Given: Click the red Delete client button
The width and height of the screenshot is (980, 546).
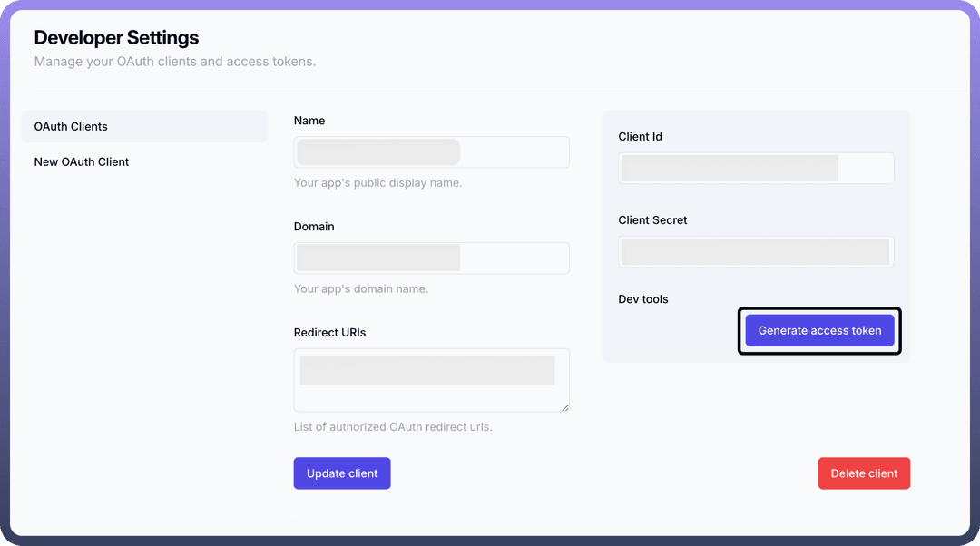Looking at the screenshot, I should (863, 473).
